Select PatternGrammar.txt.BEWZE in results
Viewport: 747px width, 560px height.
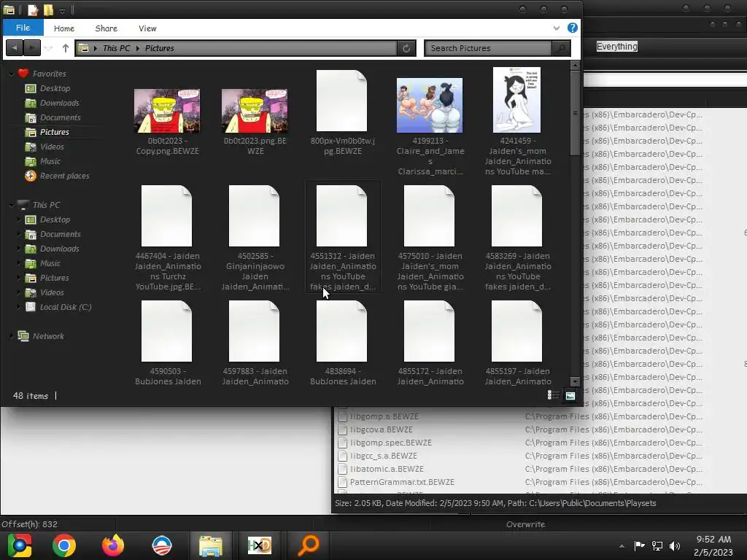tap(402, 482)
